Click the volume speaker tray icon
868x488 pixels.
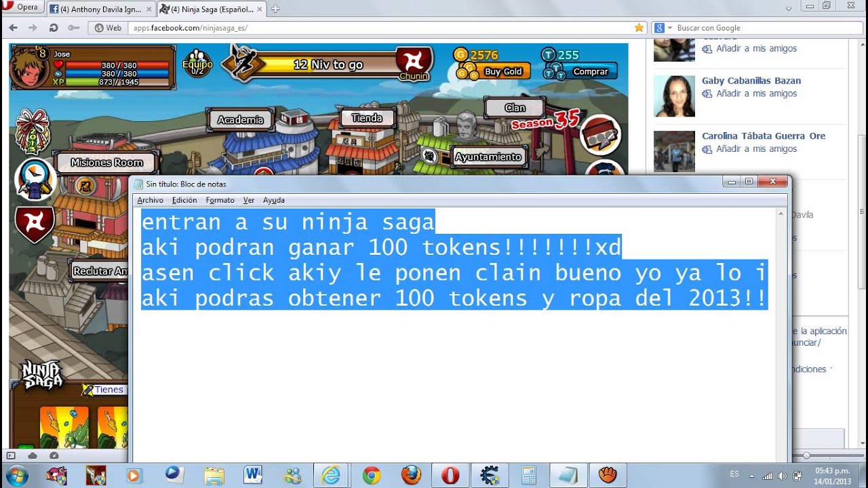(782, 476)
